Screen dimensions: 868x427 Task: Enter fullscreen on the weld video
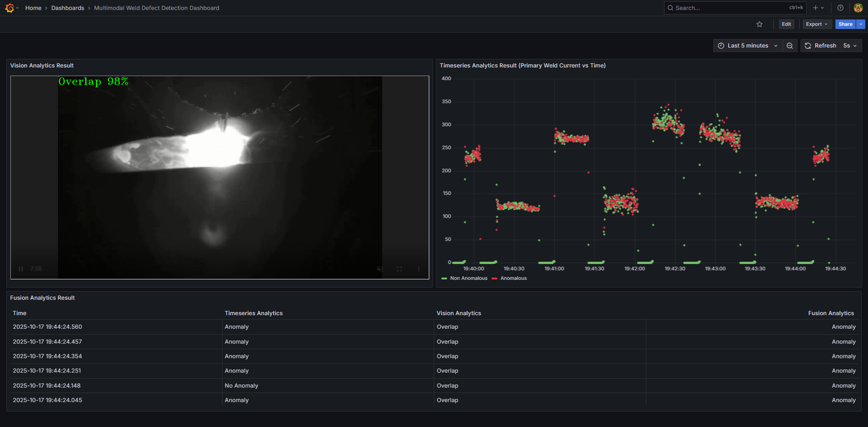[399, 269]
